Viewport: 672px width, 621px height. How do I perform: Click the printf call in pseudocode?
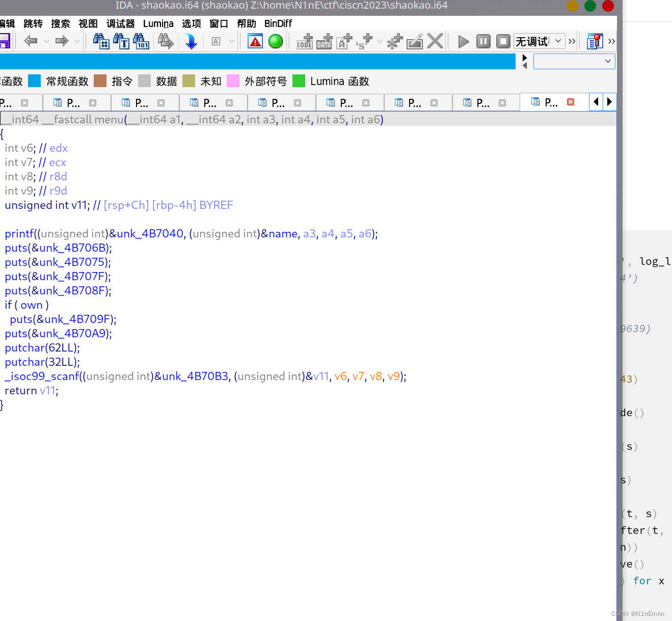coord(19,233)
